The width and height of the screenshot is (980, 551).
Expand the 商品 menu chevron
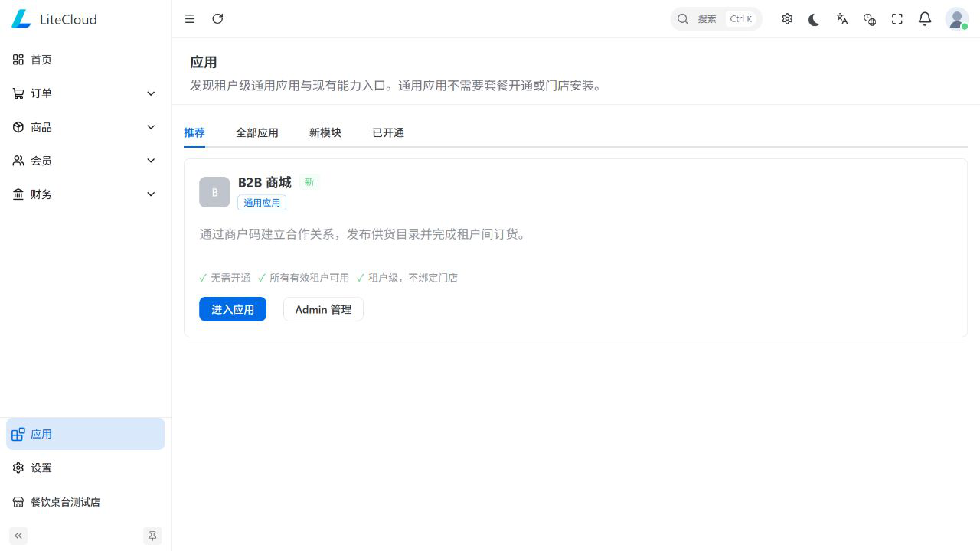tap(151, 127)
